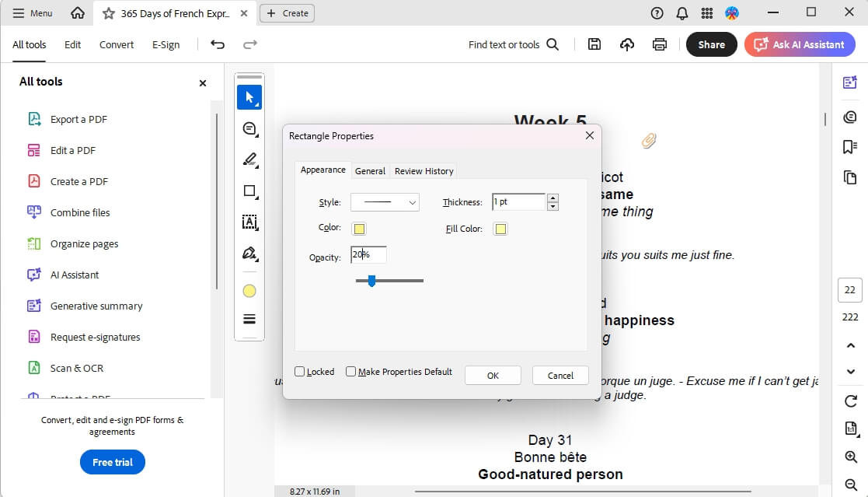Click the print icon
868x497 pixels.
tap(660, 44)
